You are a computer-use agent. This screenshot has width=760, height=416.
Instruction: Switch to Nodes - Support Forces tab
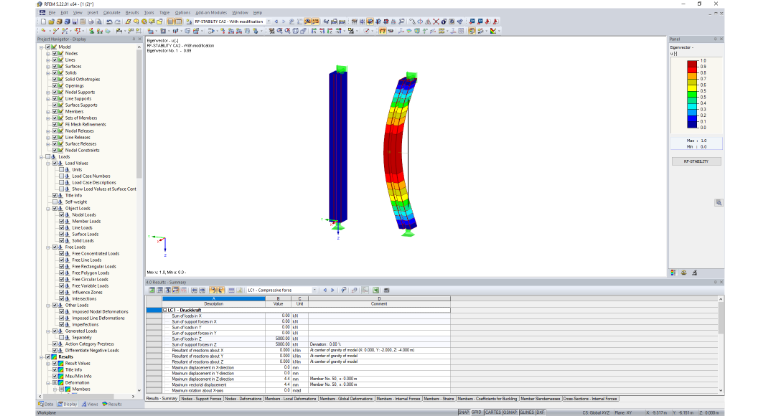tap(201, 399)
